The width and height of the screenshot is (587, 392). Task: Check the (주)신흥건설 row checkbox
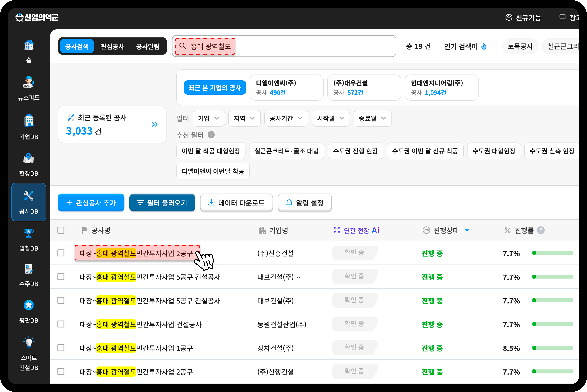pos(61,253)
